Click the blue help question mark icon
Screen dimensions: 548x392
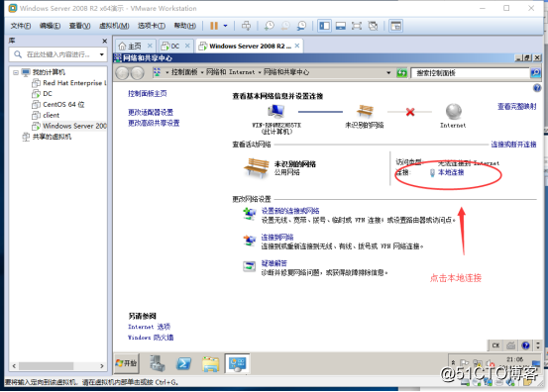[537, 88]
